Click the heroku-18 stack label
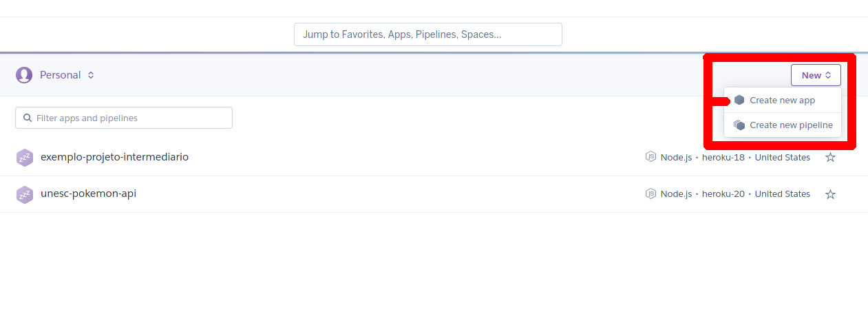 pyautogui.click(x=723, y=157)
